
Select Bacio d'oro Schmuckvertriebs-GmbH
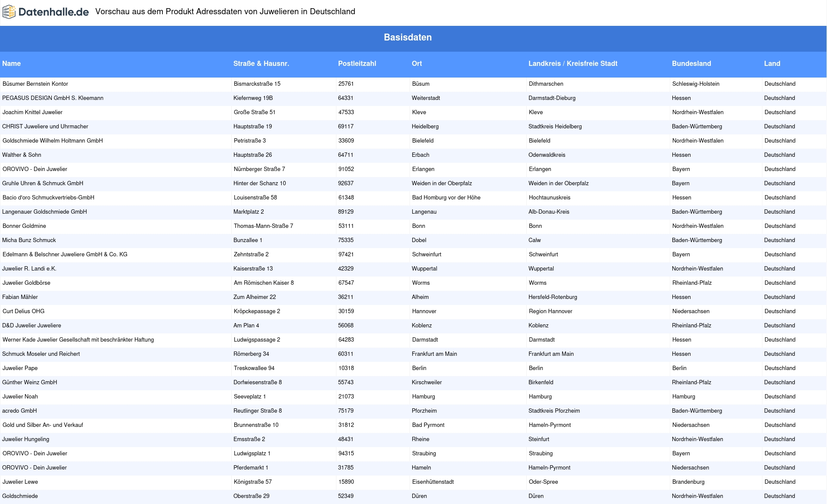coord(48,198)
